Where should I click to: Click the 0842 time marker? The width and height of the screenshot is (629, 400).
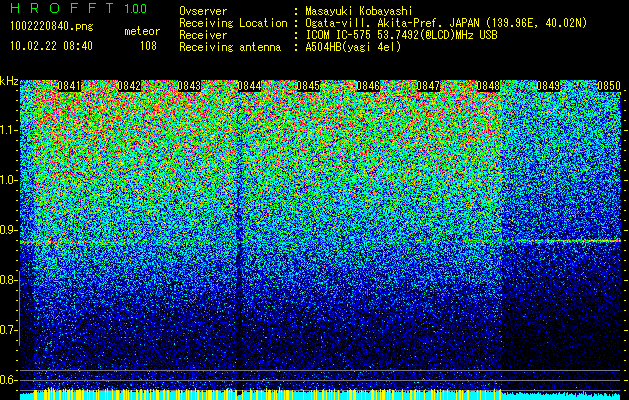click(x=130, y=86)
